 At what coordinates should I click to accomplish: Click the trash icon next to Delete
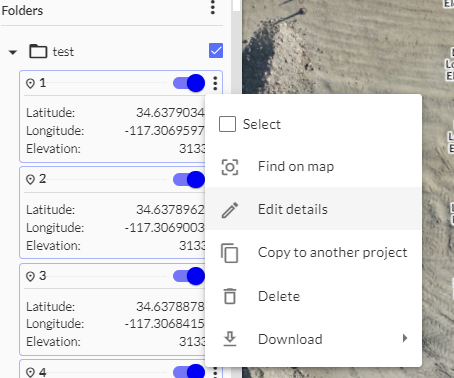pos(230,296)
